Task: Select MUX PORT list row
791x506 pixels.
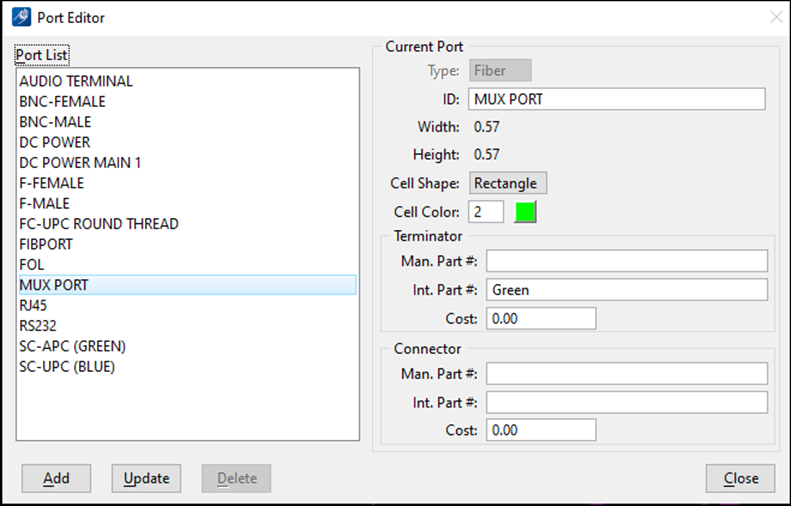Action: pos(188,285)
